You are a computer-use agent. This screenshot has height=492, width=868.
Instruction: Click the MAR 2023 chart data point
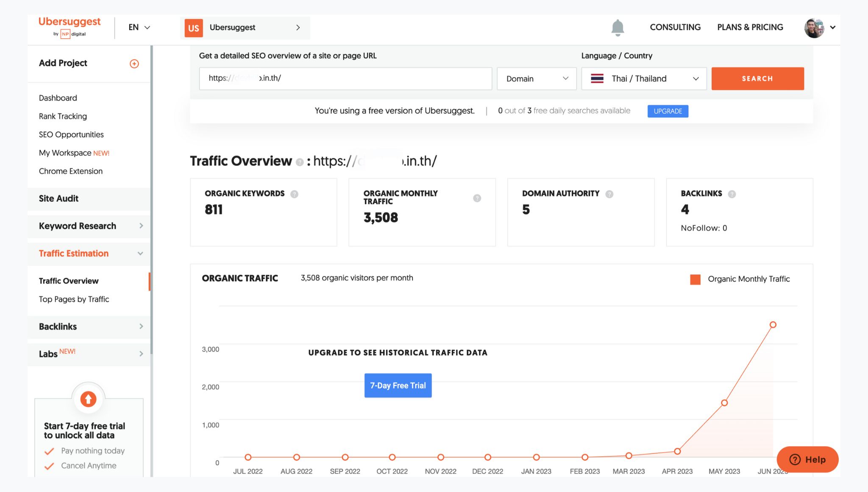(629, 456)
